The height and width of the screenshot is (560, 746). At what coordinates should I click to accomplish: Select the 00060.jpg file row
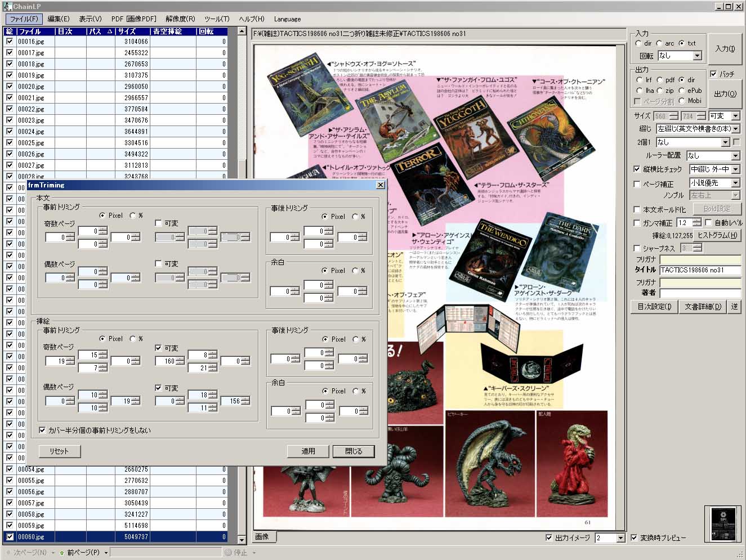pyautogui.click(x=115, y=537)
